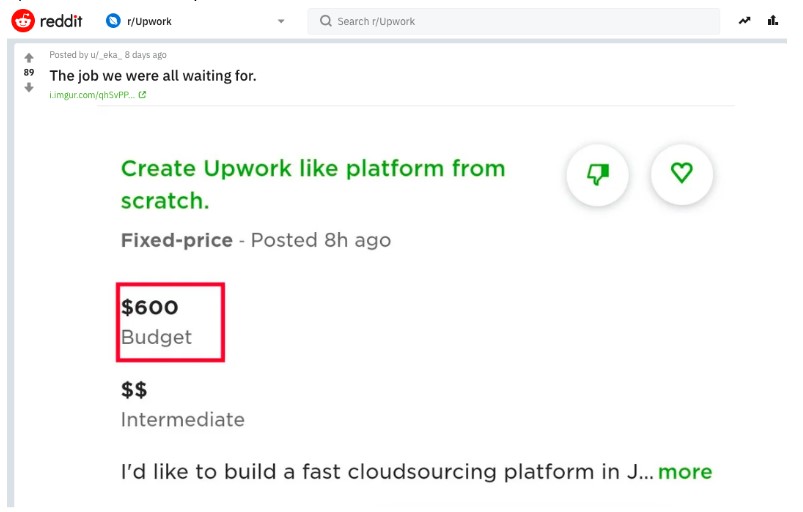Viewport: 803px width, 512px height.
Task: Click the 'Intermediate' experience level text
Action: tap(183, 420)
